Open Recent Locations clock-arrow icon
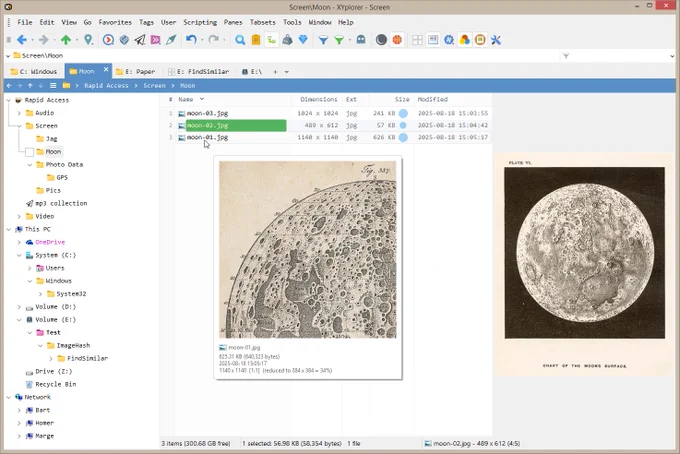The height and width of the screenshot is (454, 680). pos(108,40)
